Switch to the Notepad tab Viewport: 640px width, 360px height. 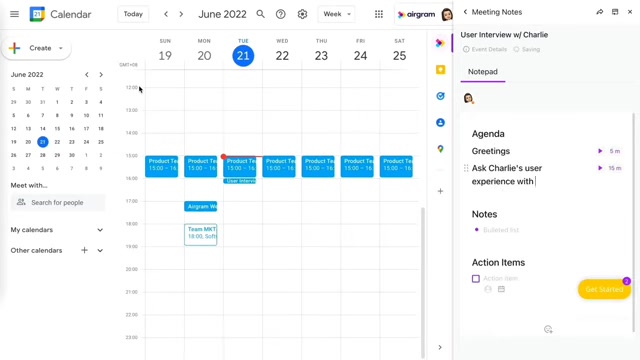(x=482, y=72)
